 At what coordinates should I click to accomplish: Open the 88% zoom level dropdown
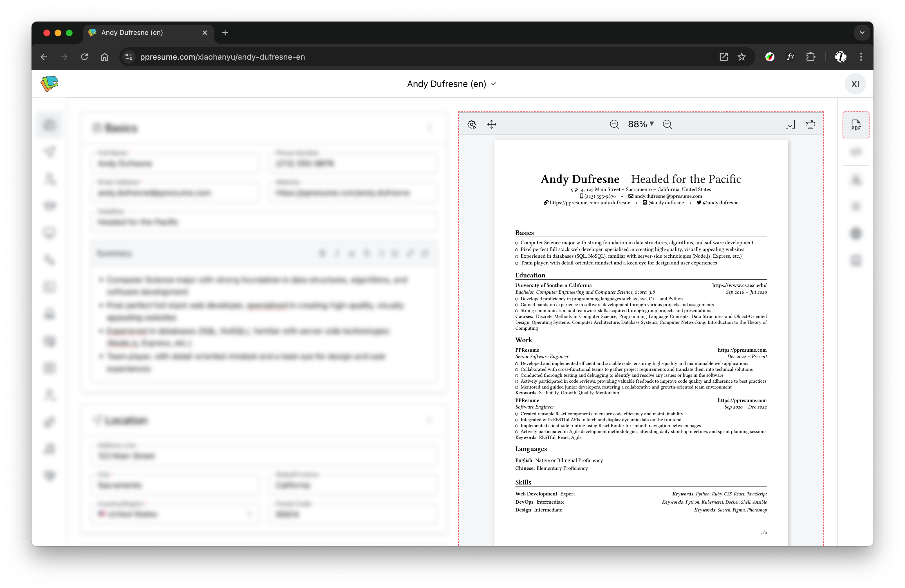pyautogui.click(x=641, y=124)
